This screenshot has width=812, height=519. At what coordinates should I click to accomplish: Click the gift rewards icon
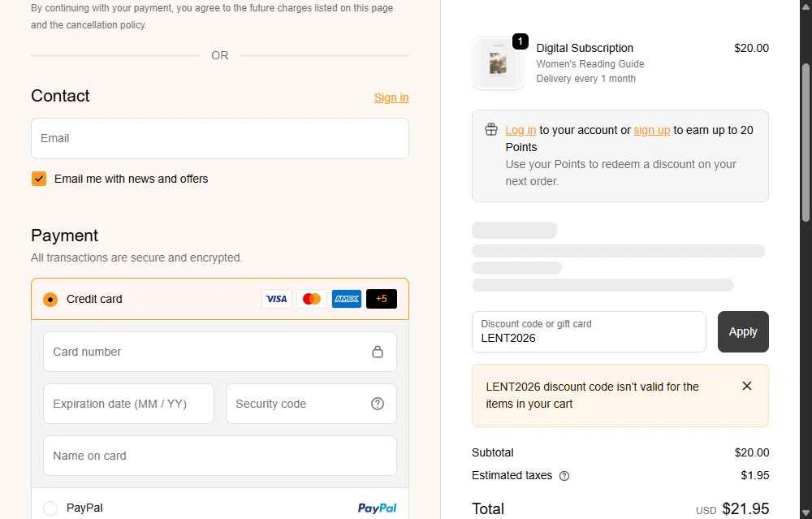[x=491, y=129]
